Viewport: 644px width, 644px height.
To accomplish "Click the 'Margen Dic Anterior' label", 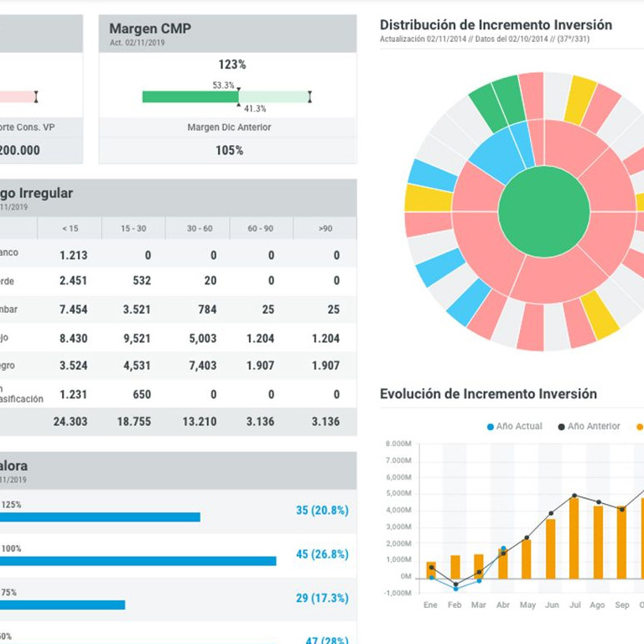I will coord(229,127).
